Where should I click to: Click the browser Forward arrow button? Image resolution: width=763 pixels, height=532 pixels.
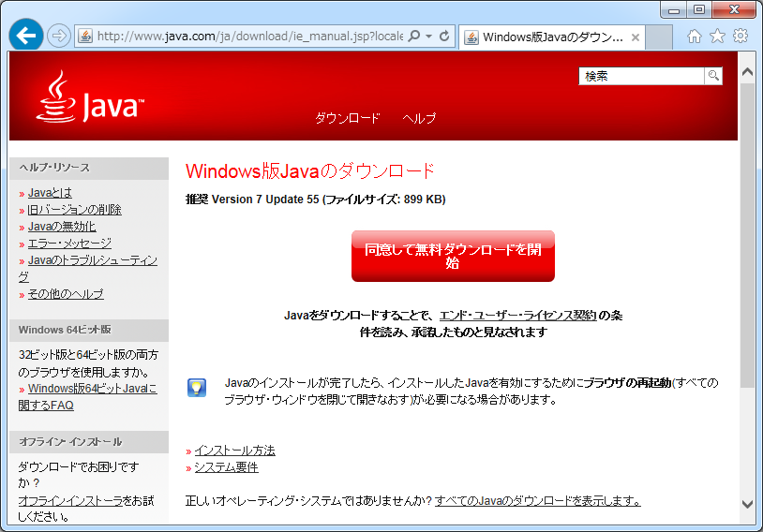point(59,36)
